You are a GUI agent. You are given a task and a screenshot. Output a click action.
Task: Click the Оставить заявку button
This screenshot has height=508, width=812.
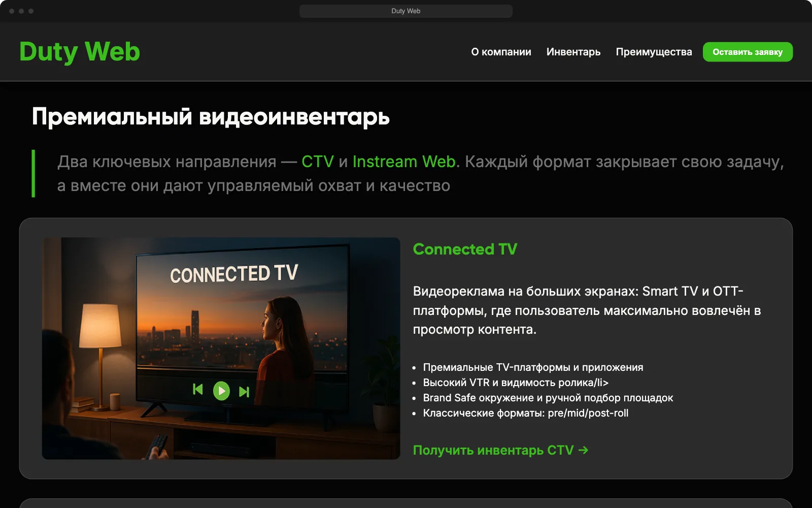(x=748, y=52)
